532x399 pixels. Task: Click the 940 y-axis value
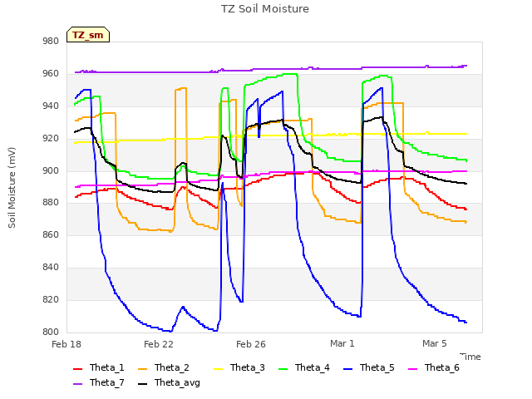51,106
